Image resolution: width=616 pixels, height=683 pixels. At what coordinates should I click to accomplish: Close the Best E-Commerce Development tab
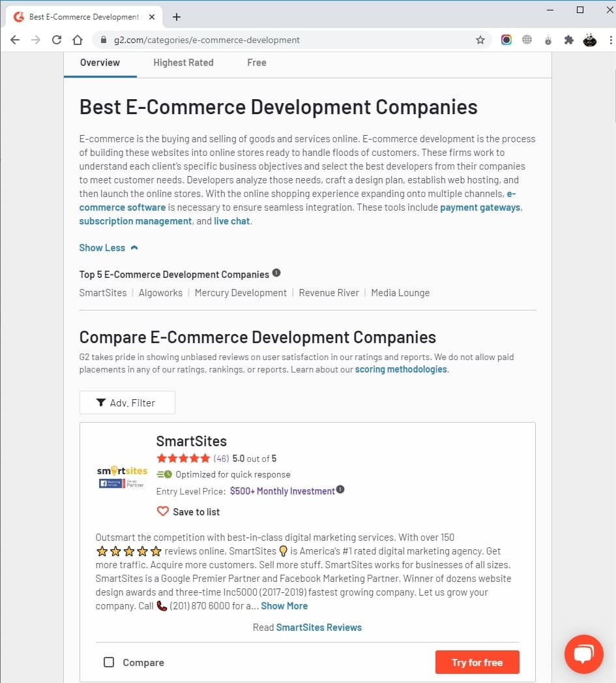pos(151,17)
